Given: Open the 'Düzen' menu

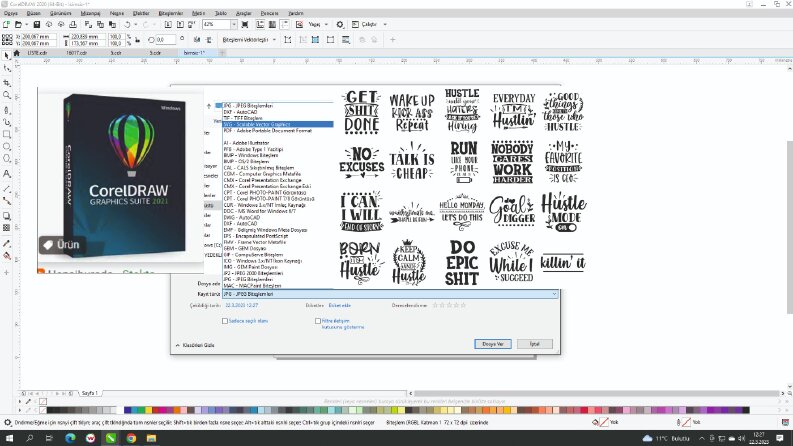Looking at the screenshot, I should 33,13.
